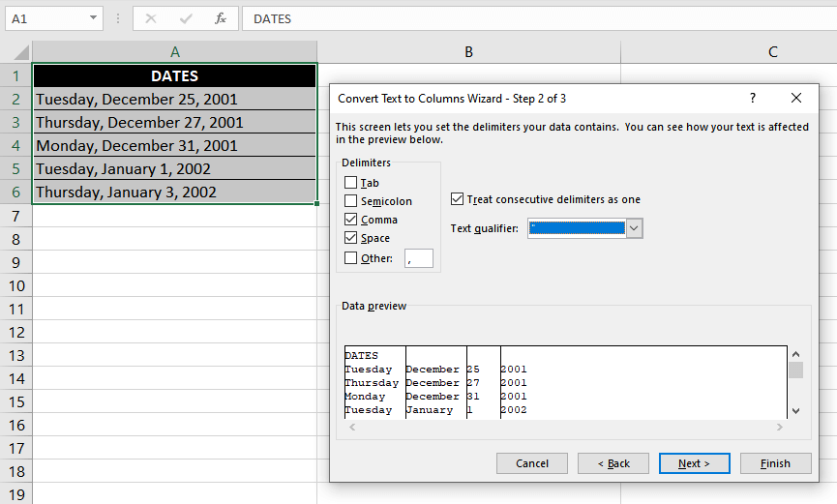Toggle Treat consecutive delimiters as one

457,199
